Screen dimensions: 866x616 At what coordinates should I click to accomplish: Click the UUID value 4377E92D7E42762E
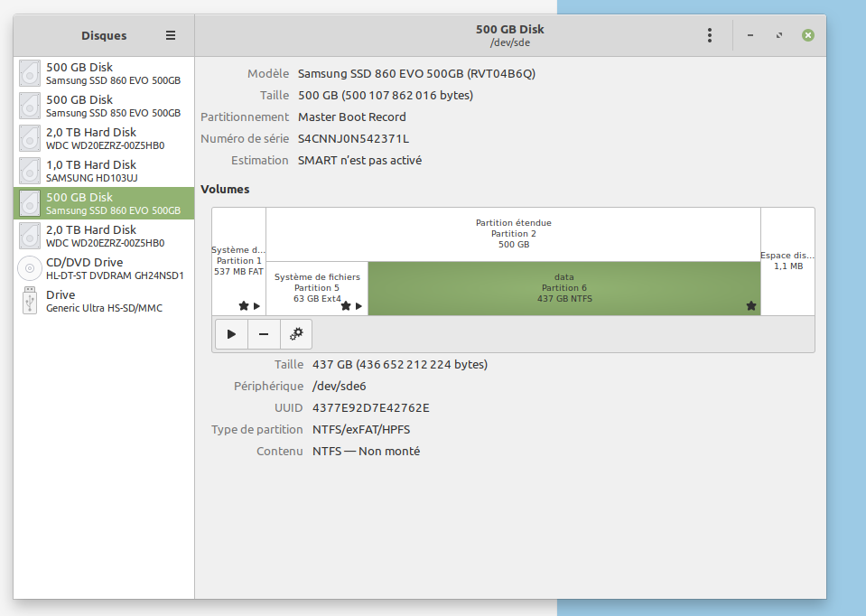371,407
